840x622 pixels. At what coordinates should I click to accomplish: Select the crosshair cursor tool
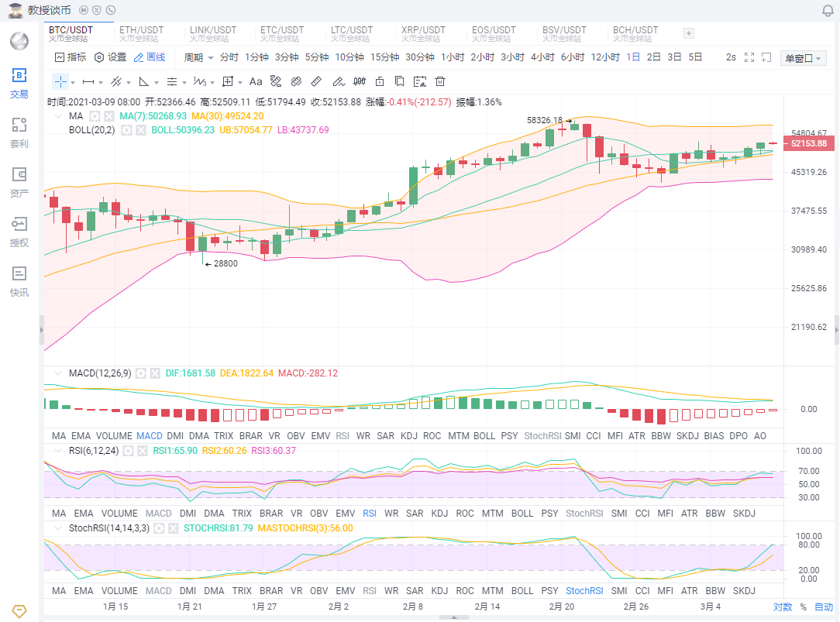tap(60, 82)
